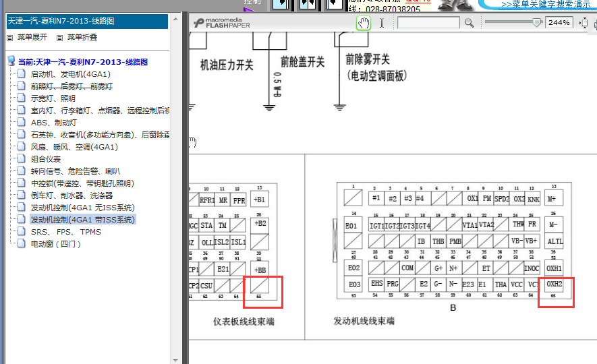
Task: Open 启动机、发电机(4GA1) diagram
Action: (x=70, y=74)
